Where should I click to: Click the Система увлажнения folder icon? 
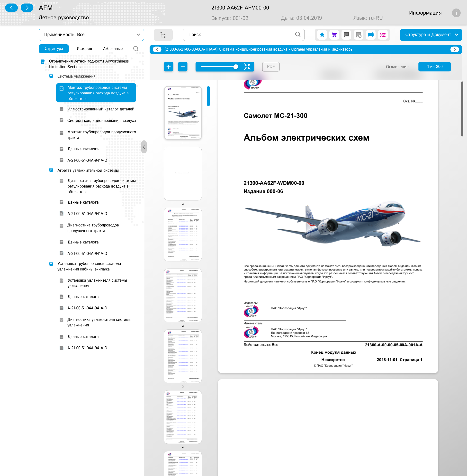point(51,76)
